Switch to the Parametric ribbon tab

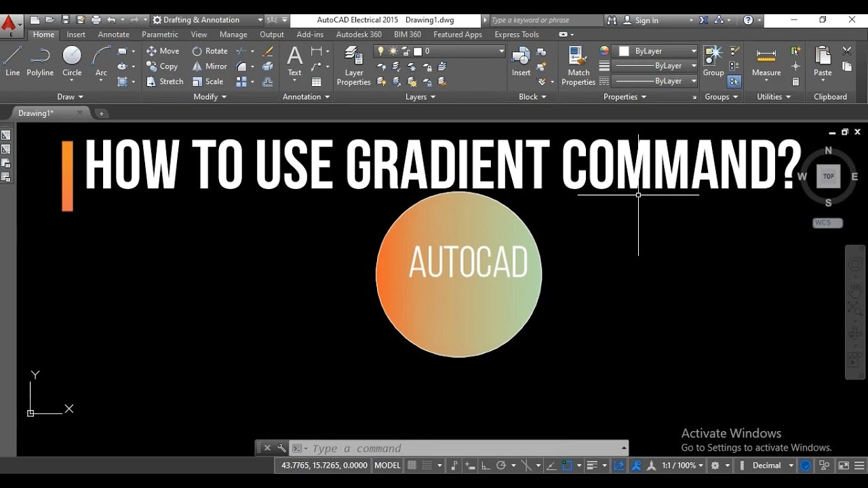(160, 35)
